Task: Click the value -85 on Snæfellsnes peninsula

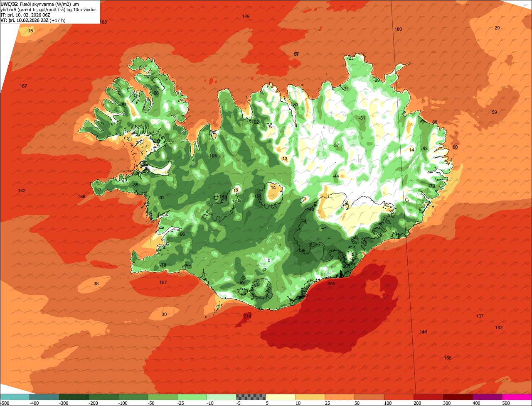Action: pyautogui.click(x=135, y=185)
